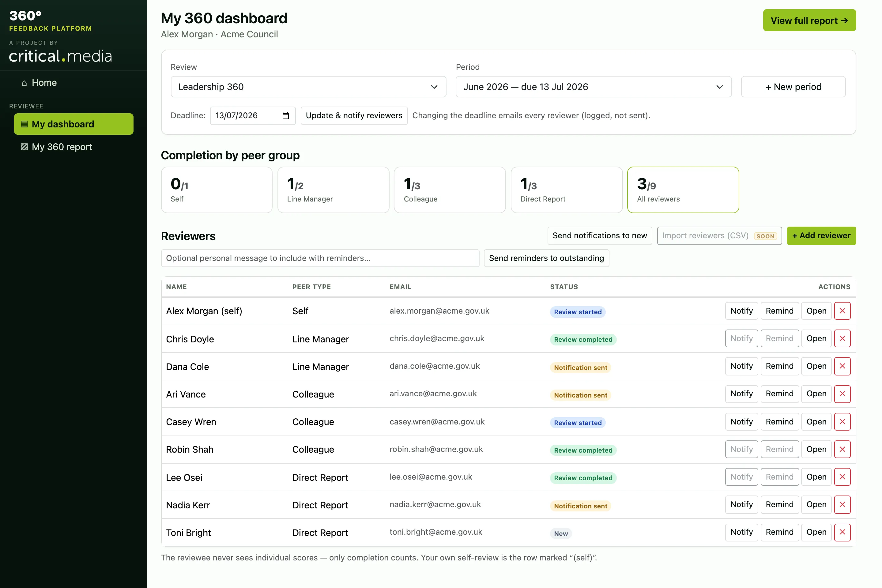
Task: Open Nadia Kerr's review
Action: (816, 505)
